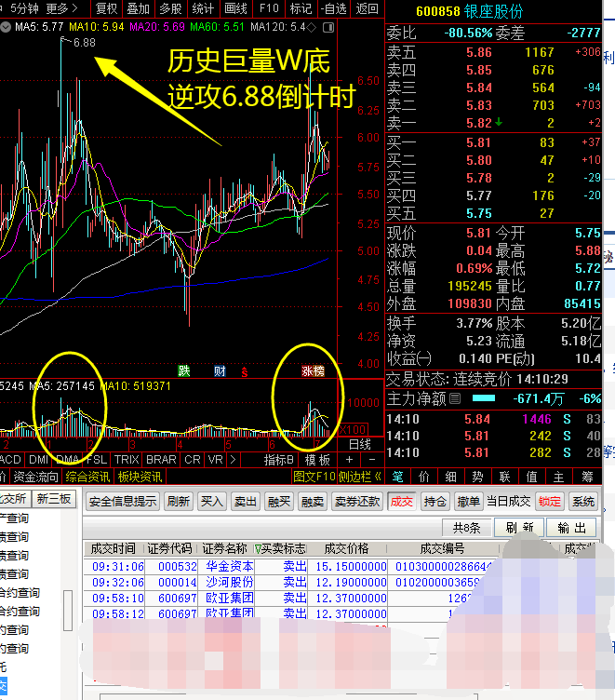Screen dimensions: 615x700
Task: Open the 模板 template selector
Action: [x=317, y=460]
